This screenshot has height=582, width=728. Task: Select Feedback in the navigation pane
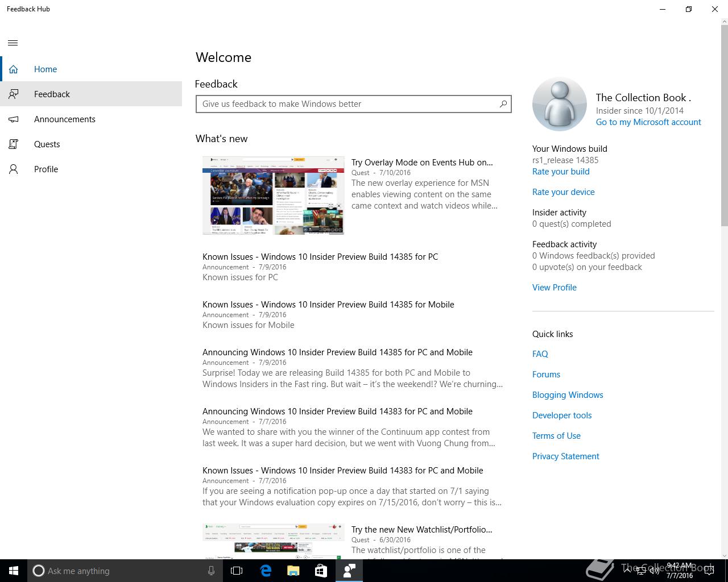pos(91,94)
